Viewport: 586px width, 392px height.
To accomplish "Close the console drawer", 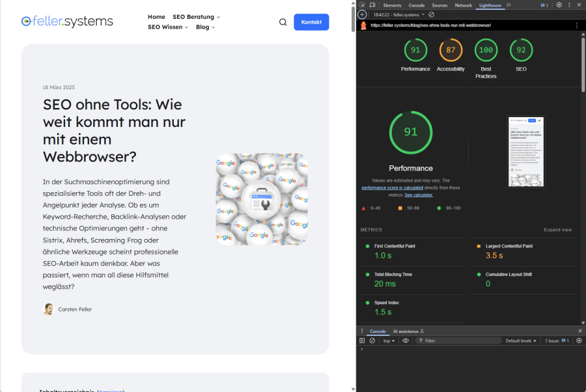I will (579, 331).
